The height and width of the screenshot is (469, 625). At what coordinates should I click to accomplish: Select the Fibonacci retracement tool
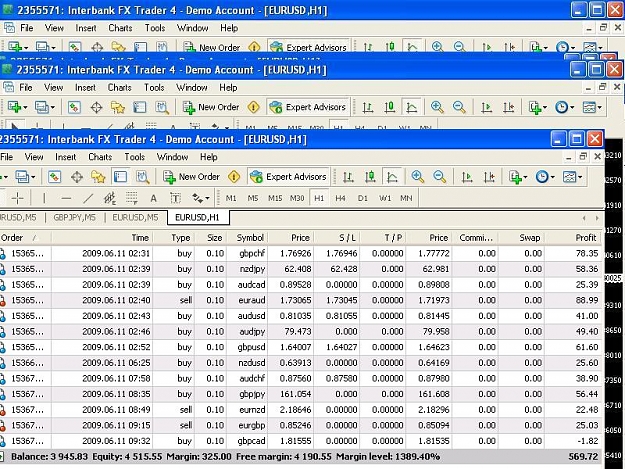point(132,198)
